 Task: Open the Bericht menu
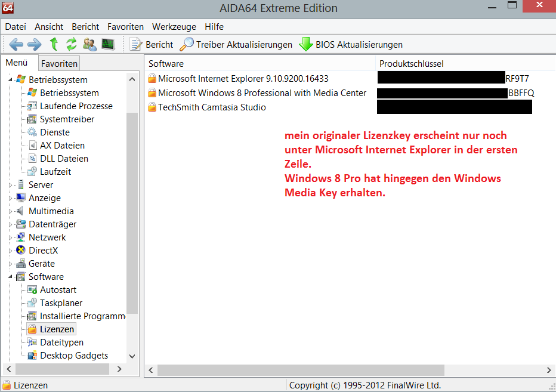coord(85,27)
